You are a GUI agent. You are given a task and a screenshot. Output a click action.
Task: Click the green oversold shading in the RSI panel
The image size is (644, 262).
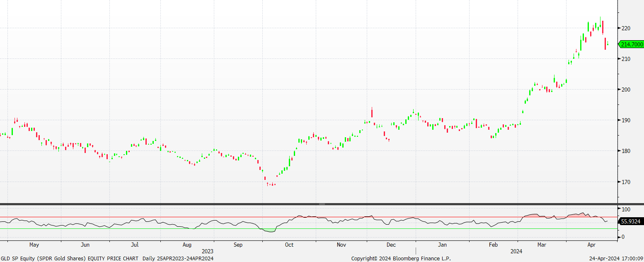pyautogui.click(x=269, y=230)
